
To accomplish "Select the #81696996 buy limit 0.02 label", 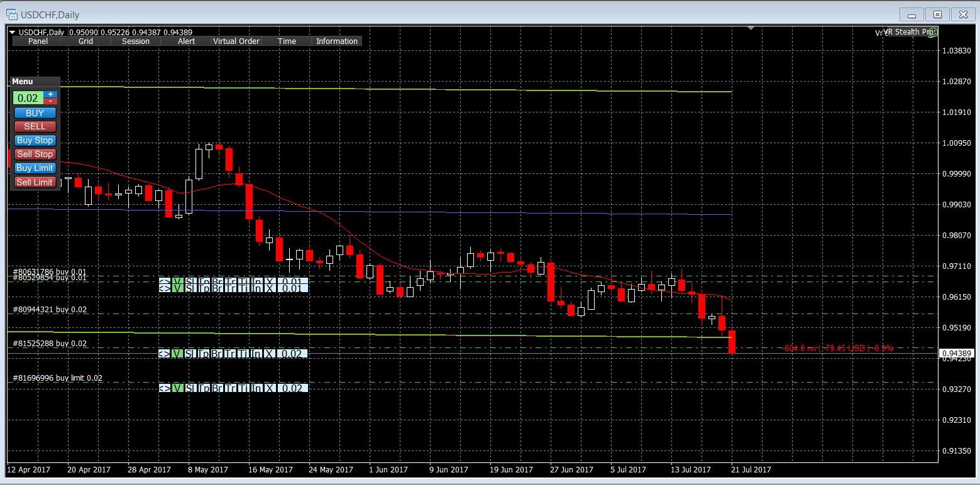I will [x=58, y=378].
